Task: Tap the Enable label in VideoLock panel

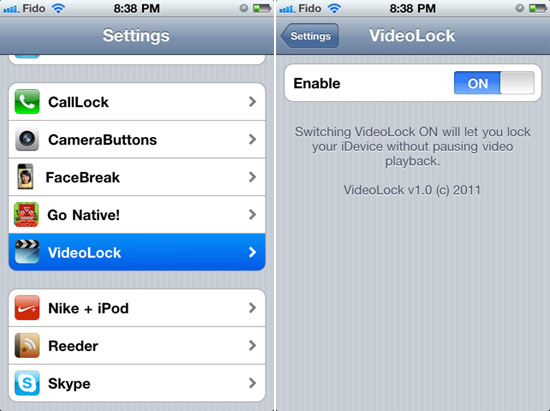Action: point(317,83)
